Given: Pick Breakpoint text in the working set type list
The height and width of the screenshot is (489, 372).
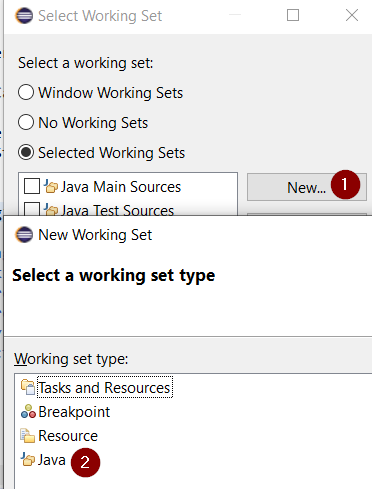Looking at the screenshot, I should click(x=74, y=412).
